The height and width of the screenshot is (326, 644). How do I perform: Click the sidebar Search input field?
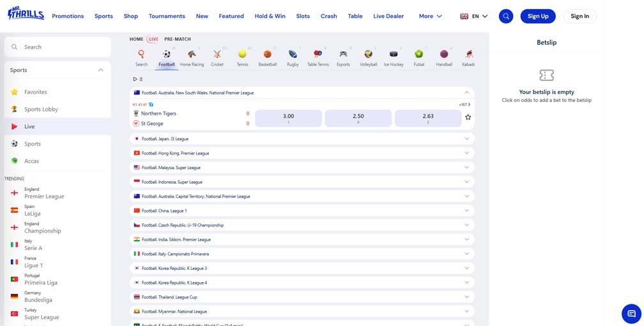(x=57, y=47)
